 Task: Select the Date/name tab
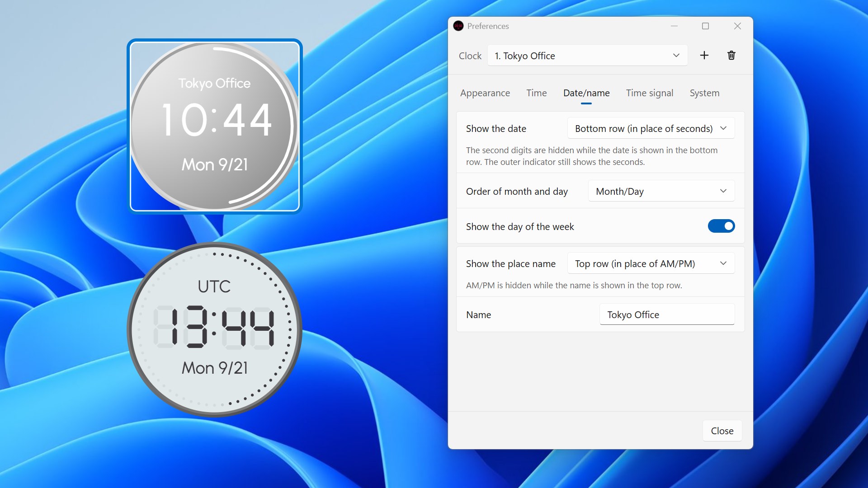pos(586,93)
